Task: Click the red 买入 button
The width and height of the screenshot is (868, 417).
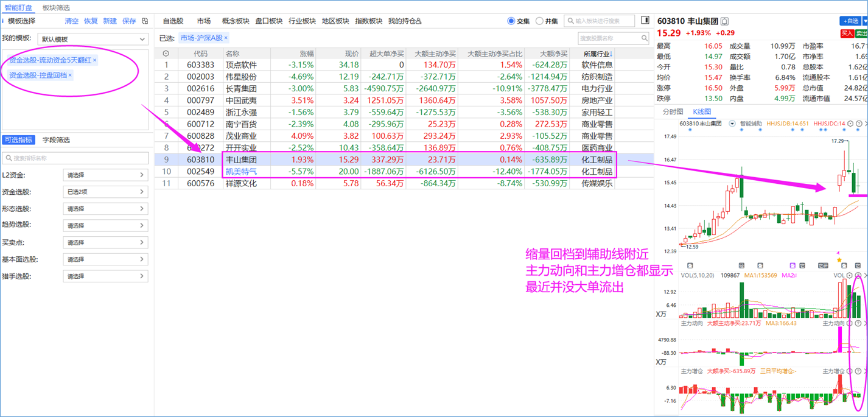Action: click(x=847, y=33)
